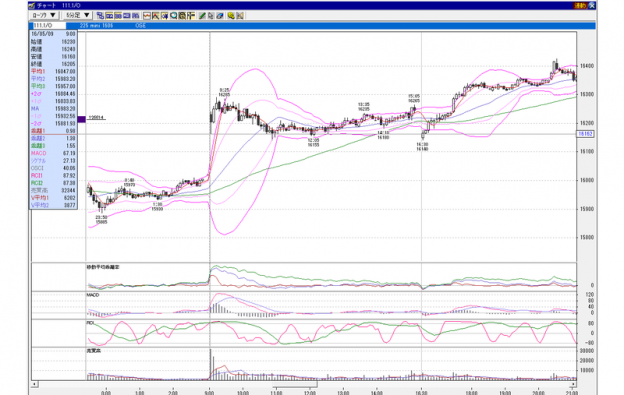
Task: Click the 111.1/O symbol code input field
Action: 49,25
